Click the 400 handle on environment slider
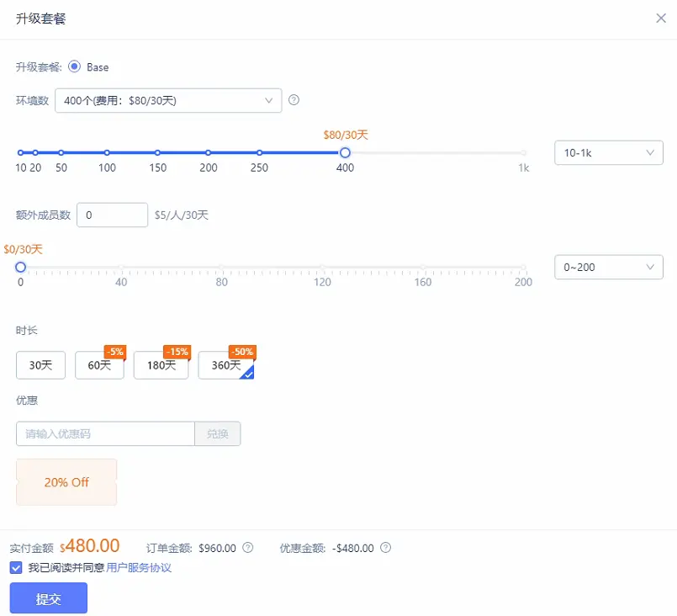 pyautogui.click(x=345, y=152)
